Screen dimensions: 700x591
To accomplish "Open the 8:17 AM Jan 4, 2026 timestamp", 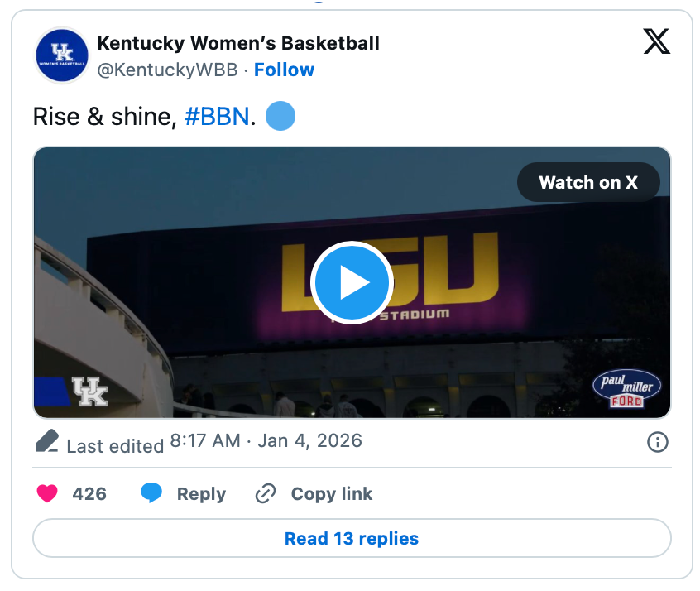I will [266, 440].
